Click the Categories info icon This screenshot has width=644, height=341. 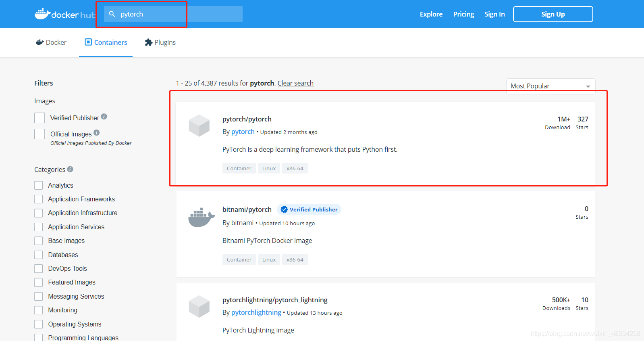(70, 169)
